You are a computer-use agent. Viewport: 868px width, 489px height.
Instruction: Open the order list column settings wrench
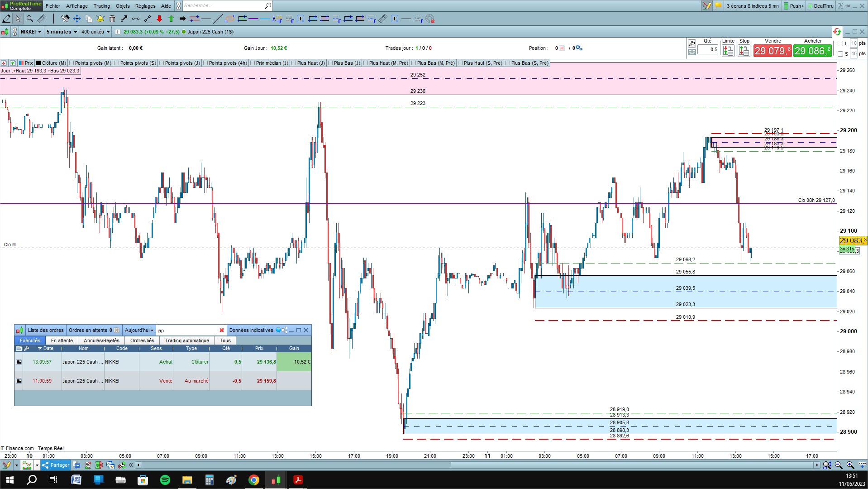26,349
